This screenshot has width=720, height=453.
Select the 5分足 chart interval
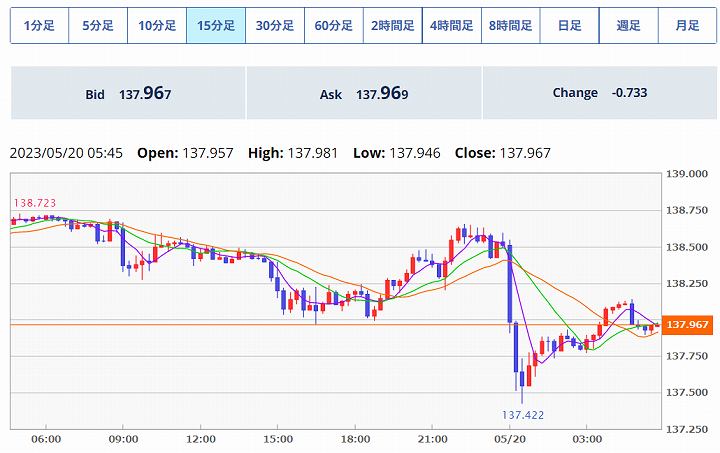[x=98, y=25]
